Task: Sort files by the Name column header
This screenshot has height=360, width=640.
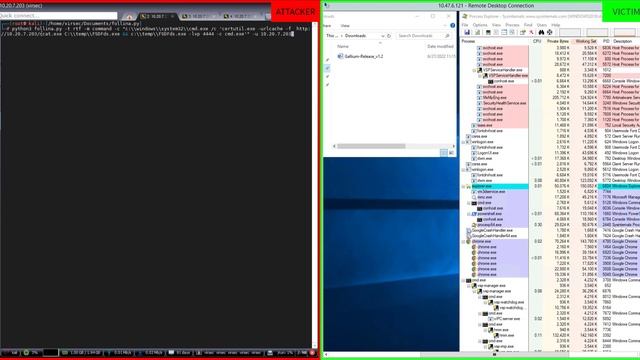Action: coord(380,47)
